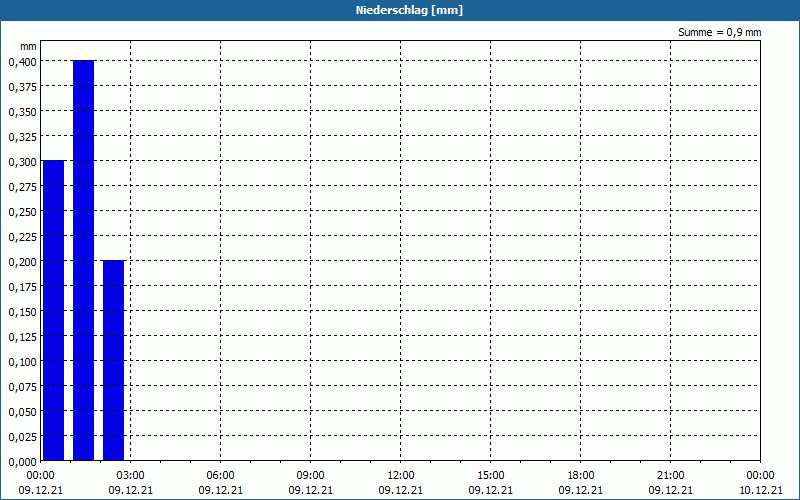Click the 09.12.21 date under 06:00
The image size is (800, 500).
(x=220, y=490)
